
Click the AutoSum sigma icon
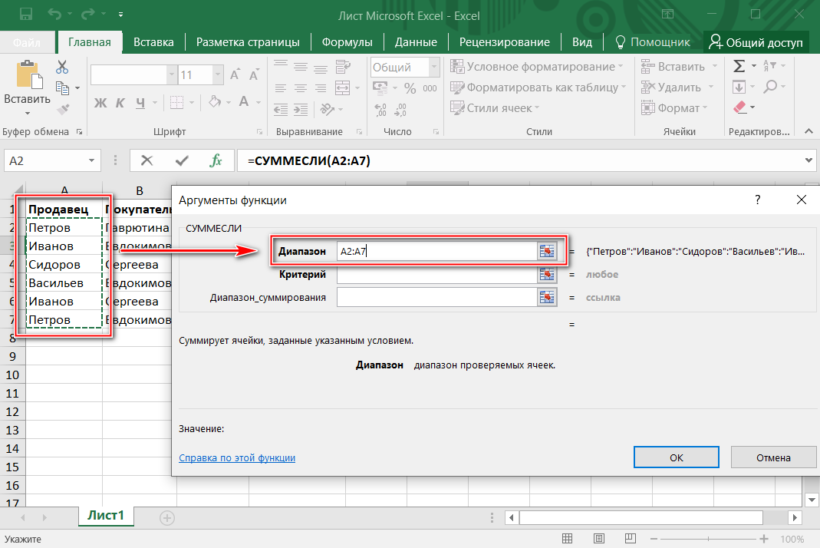point(739,67)
